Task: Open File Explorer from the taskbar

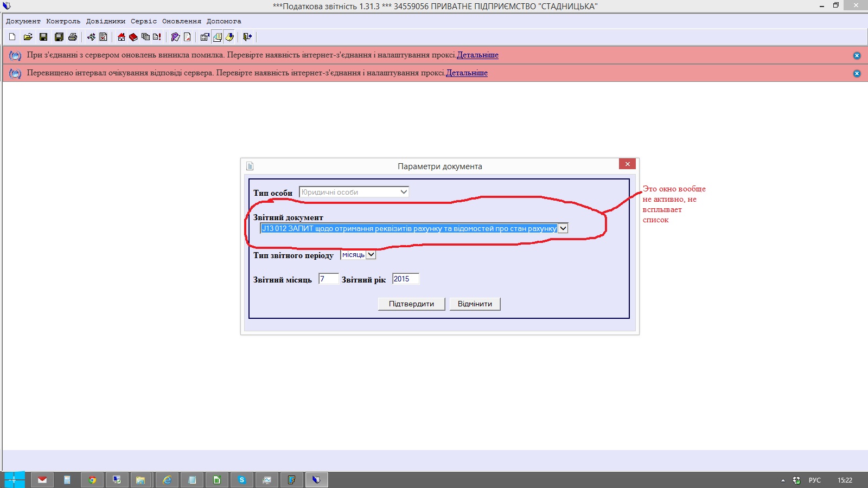Action: 141,480
